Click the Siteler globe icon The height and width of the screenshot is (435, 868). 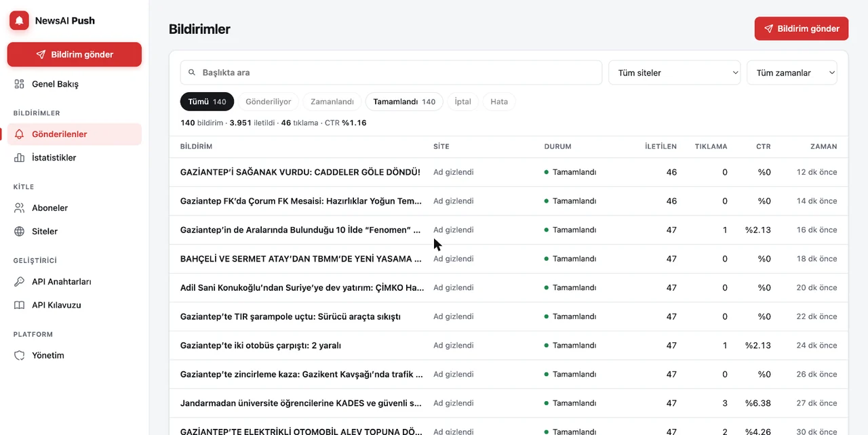(20, 232)
